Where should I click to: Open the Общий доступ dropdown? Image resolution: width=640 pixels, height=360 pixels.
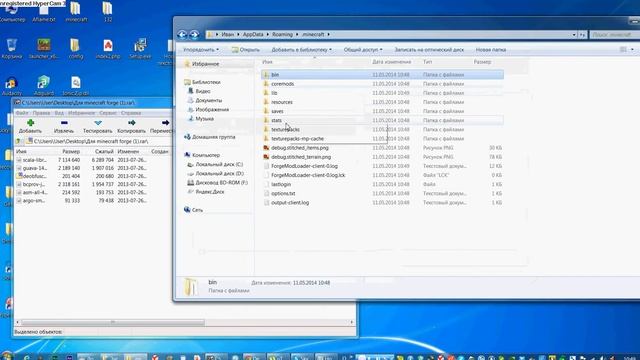[362, 50]
